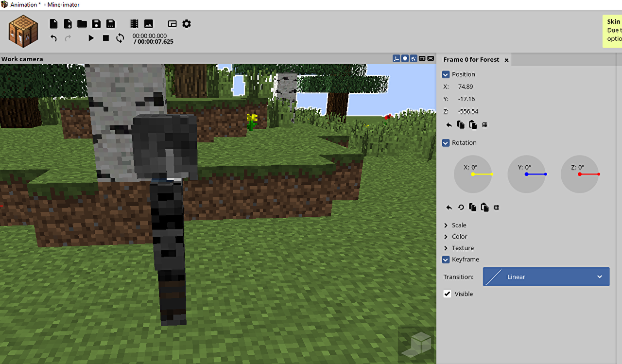Undo last action in the toolbar
The image size is (622, 364).
[x=54, y=38]
